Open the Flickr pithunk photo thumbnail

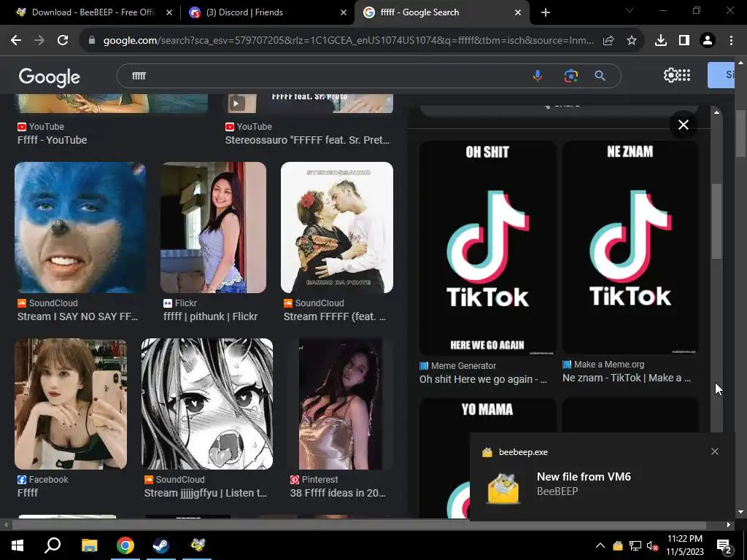(x=214, y=227)
